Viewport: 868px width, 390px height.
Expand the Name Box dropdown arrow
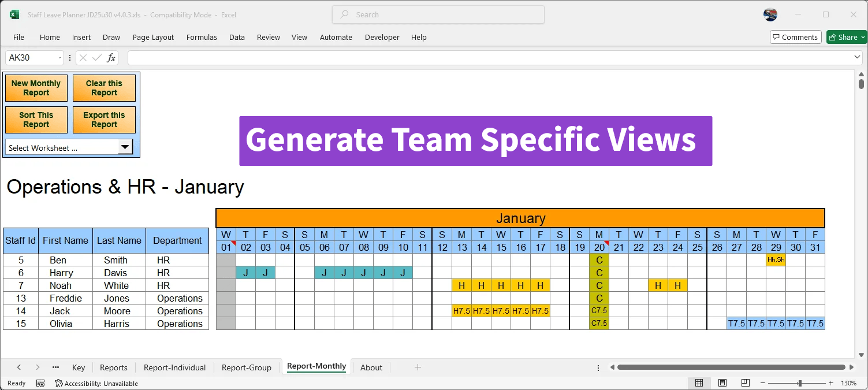[60, 57]
